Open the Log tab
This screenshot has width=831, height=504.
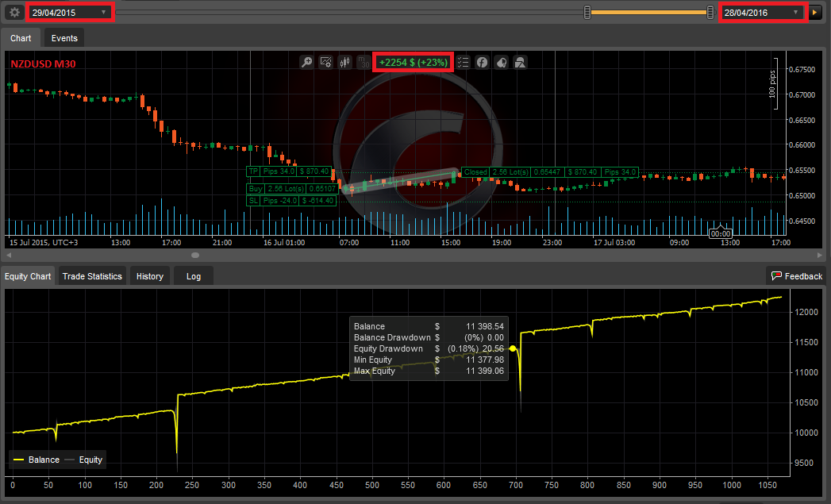pyautogui.click(x=194, y=276)
